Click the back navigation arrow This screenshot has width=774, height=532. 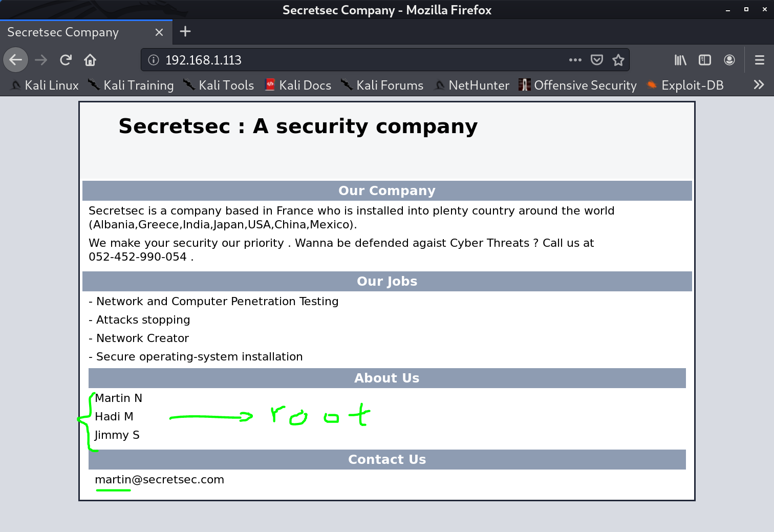[x=16, y=60]
